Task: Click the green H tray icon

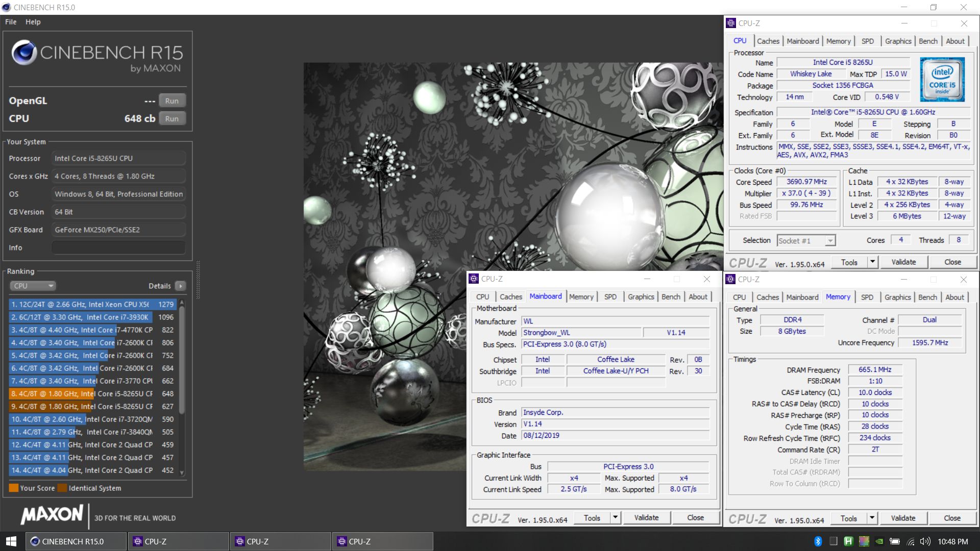Action: pos(848,541)
